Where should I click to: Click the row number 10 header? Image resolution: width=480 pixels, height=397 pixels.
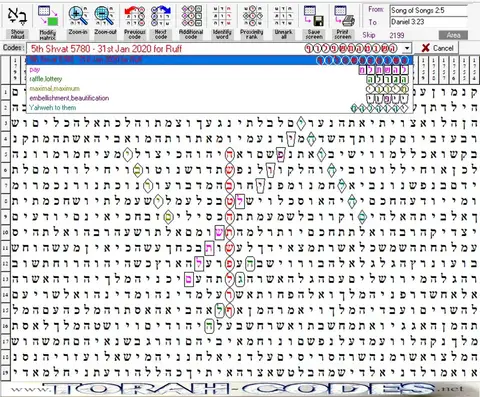(x=5, y=232)
